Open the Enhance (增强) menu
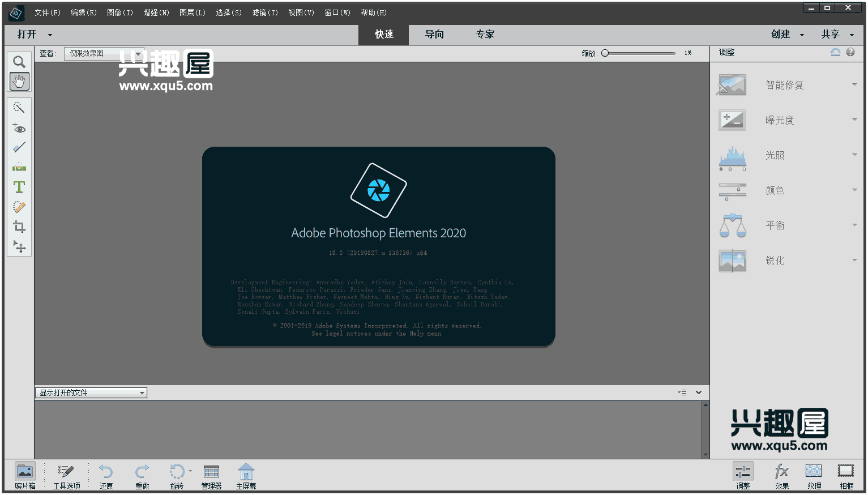The height and width of the screenshot is (495, 868). tap(156, 12)
